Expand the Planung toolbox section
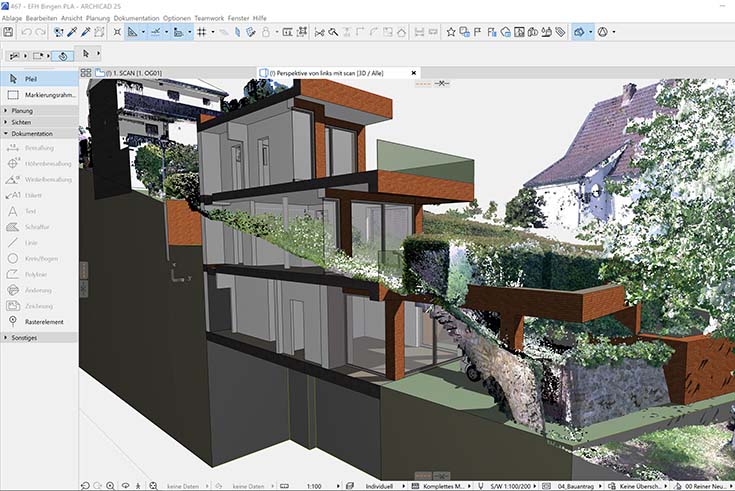Viewport: 735px width, 491px height. point(22,111)
